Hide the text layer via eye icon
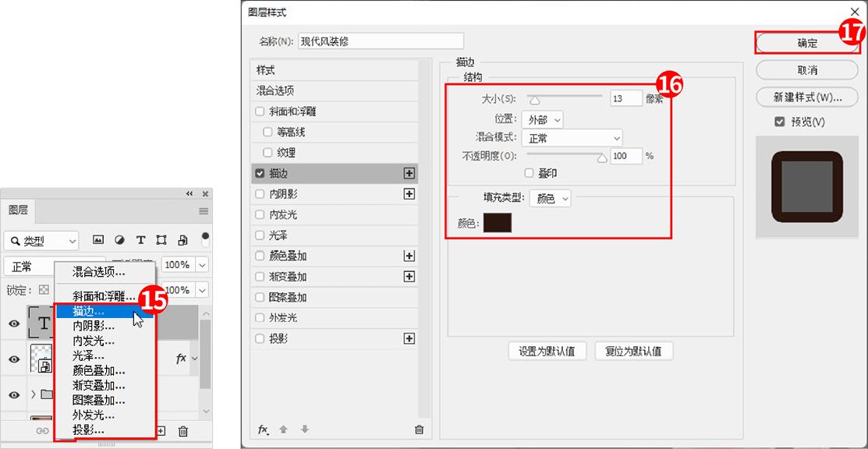The height and width of the screenshot is (449, 868). 14,324
